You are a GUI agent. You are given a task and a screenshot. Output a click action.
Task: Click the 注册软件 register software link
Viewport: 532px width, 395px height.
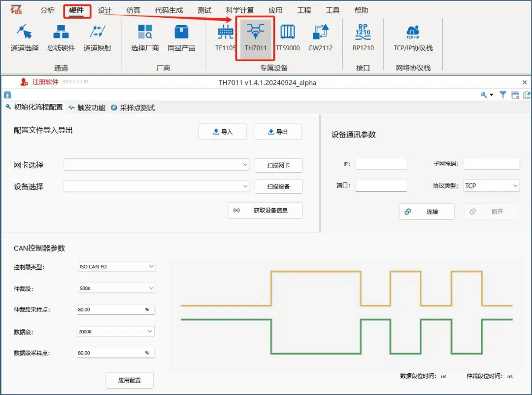[x=45, y=82]
